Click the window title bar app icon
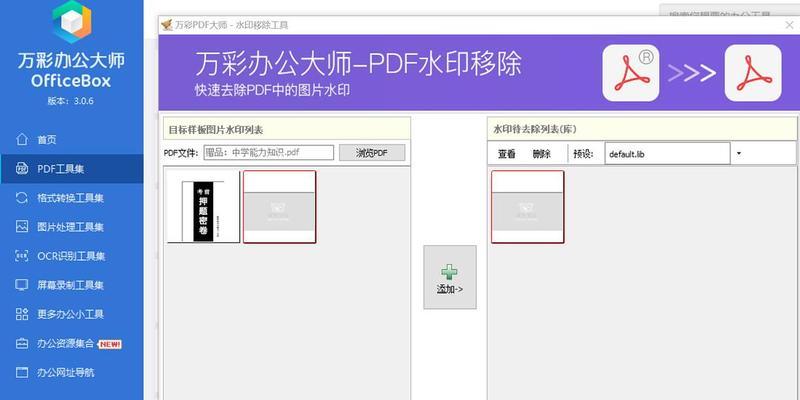Screen dimensions: 800x400 click(x=166, y=25)
